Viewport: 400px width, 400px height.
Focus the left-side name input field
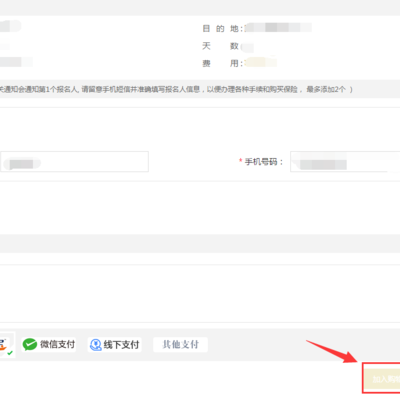(x=74, y=162)
